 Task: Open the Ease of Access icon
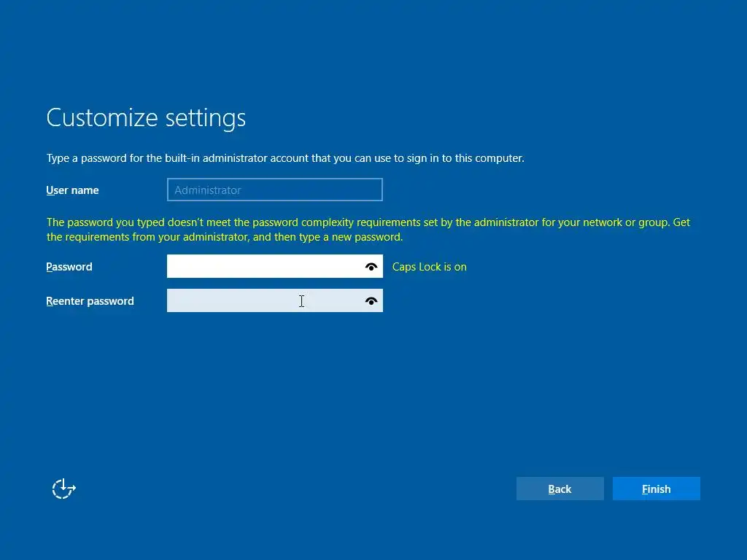click(64, 489)
